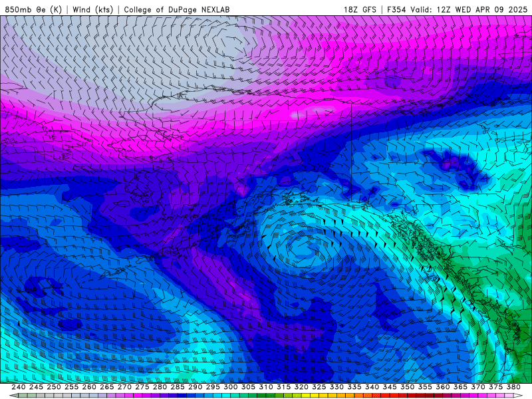Click the "Wind (kts)" header label

92,9
